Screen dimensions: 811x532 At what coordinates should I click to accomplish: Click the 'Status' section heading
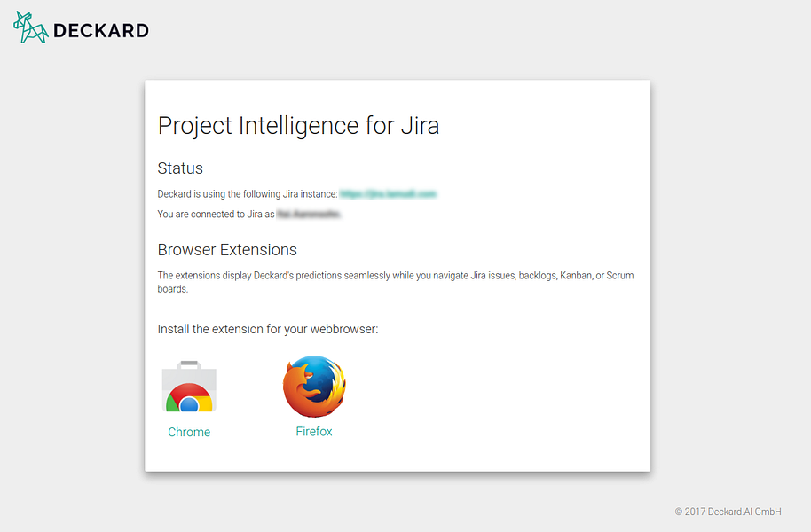(x=180, y=168)
